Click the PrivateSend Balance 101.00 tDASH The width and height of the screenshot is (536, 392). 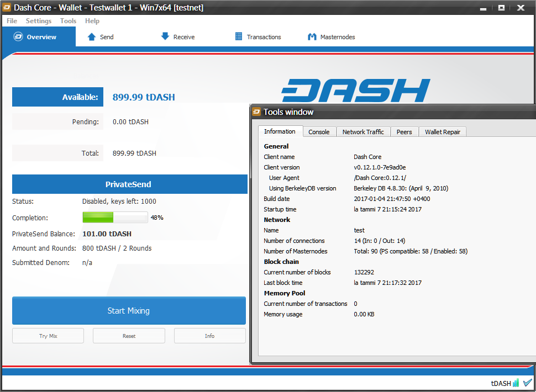pyautogui.click(x=107, y=234)
